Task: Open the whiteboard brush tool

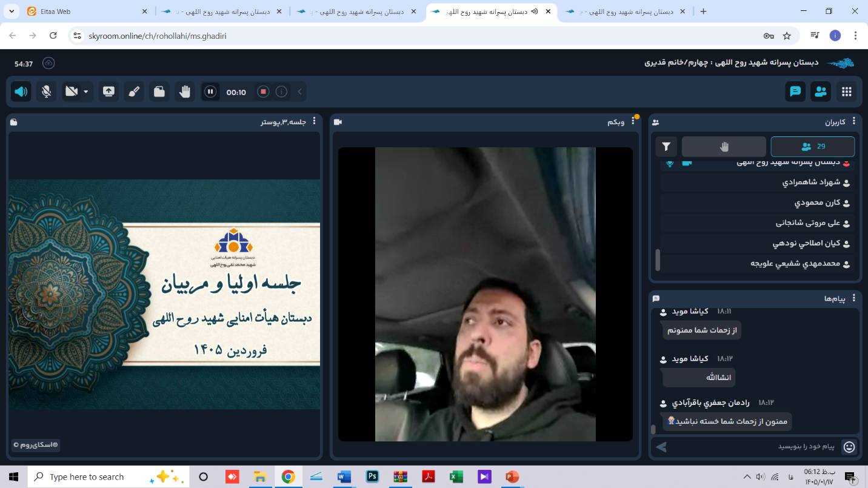Action: point(134,92)
